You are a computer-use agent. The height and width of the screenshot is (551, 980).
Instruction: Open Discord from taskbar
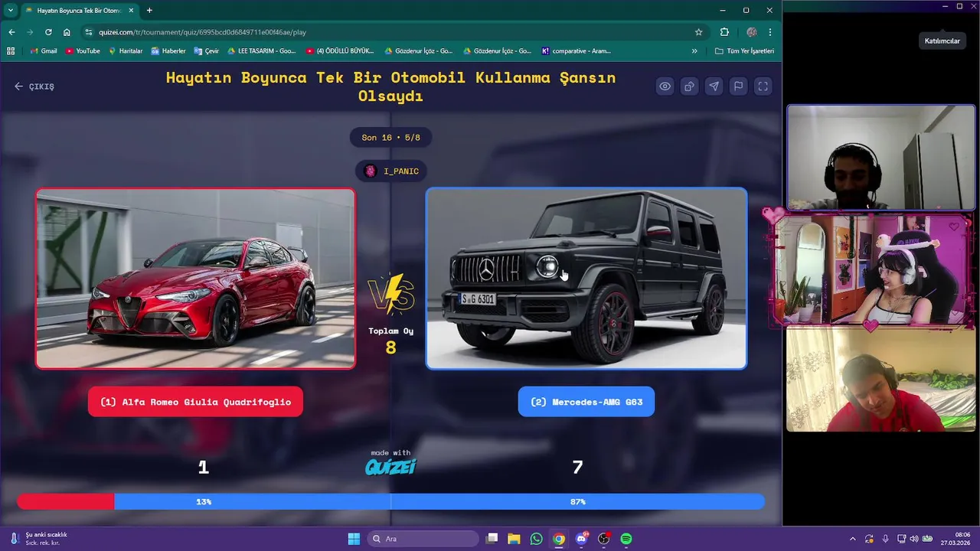coord(581,539)
